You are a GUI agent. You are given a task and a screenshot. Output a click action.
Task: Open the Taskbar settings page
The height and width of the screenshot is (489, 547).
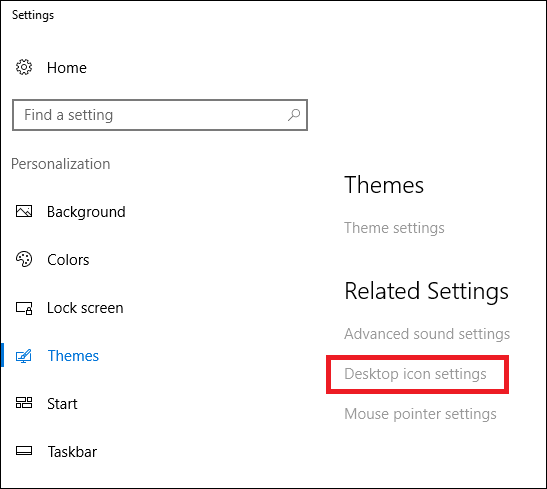click(x=72, y=452)
